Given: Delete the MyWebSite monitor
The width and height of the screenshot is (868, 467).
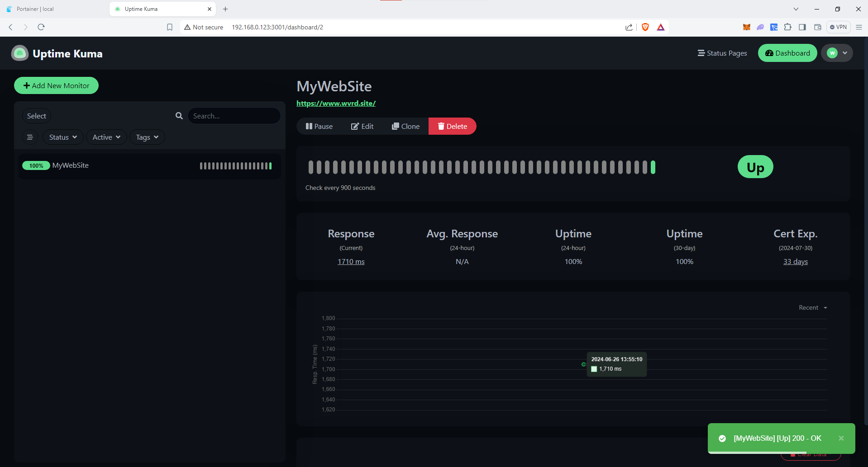Looking at the screenshot, I should [453, 126].
